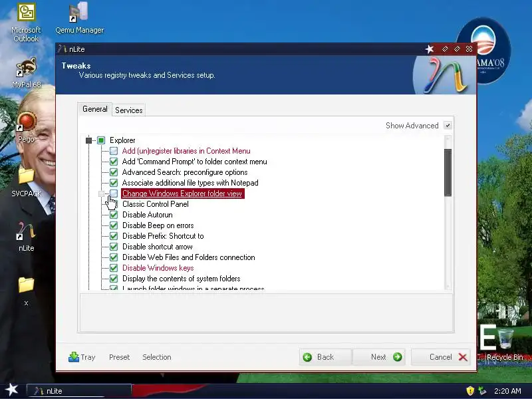Click the green arrow on Next button

click(397, 357)
